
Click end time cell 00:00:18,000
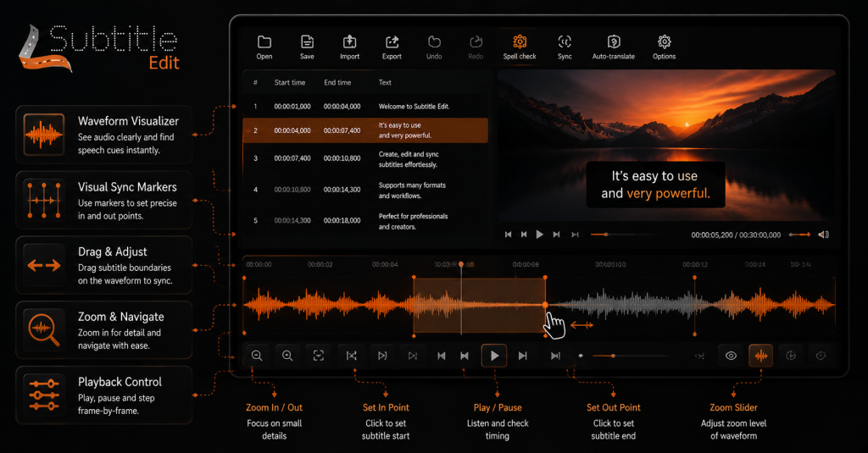(x=342, y=220)
